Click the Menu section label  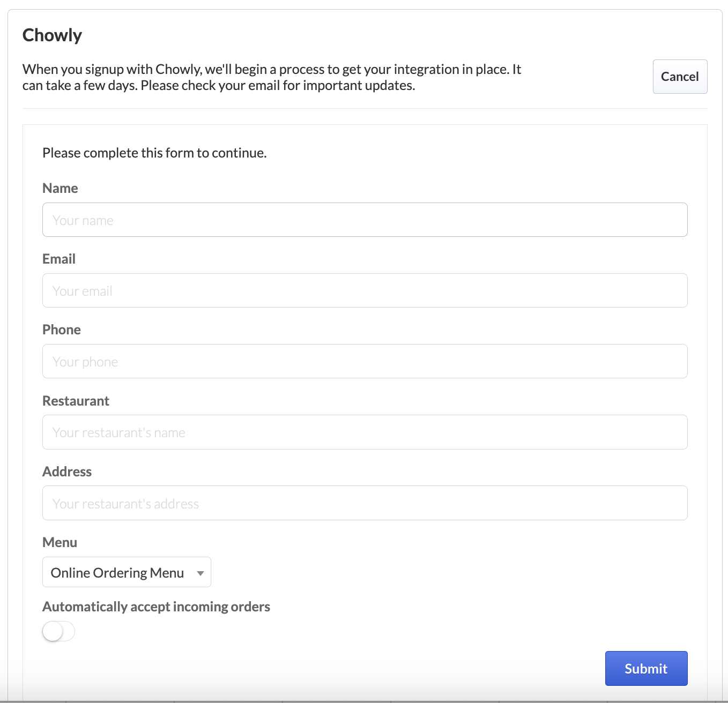point(60,542)
